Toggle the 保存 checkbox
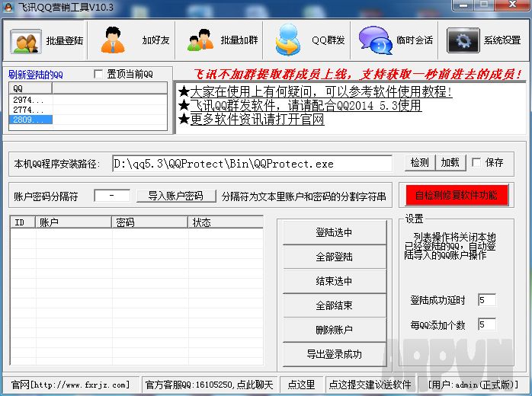532x396 pixels. [x=476, y=162]
